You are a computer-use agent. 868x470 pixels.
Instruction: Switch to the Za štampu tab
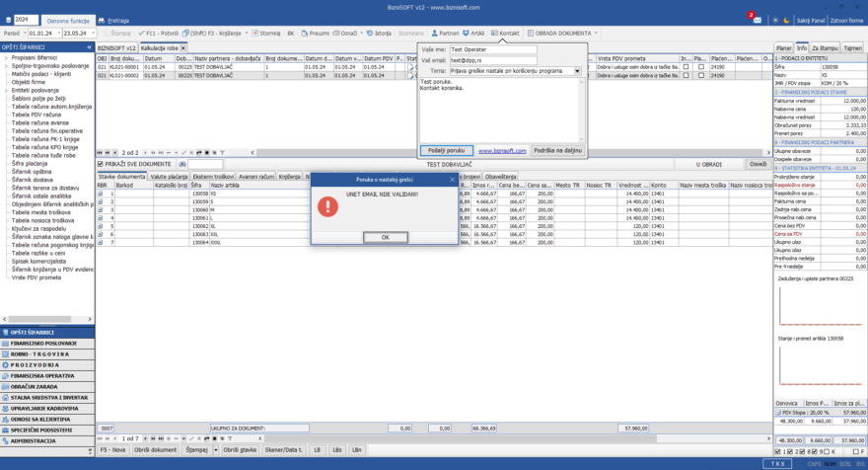tap(825, 47)
